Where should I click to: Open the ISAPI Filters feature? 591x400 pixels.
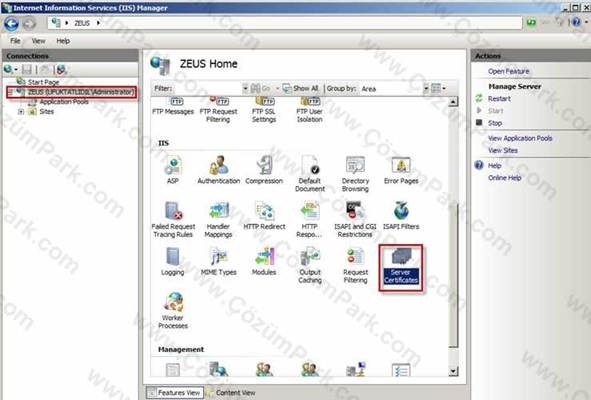pyautogui.click(x=401, y=216)
